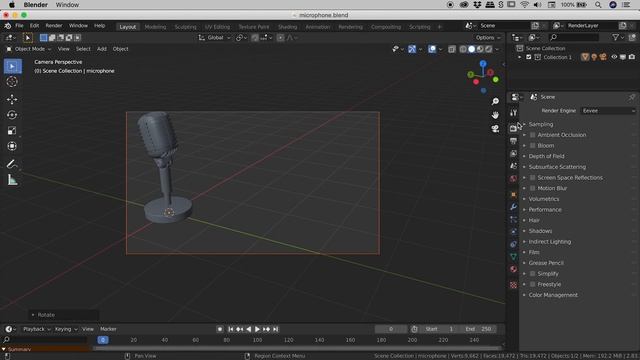Open the Tool properties tab

513,113
